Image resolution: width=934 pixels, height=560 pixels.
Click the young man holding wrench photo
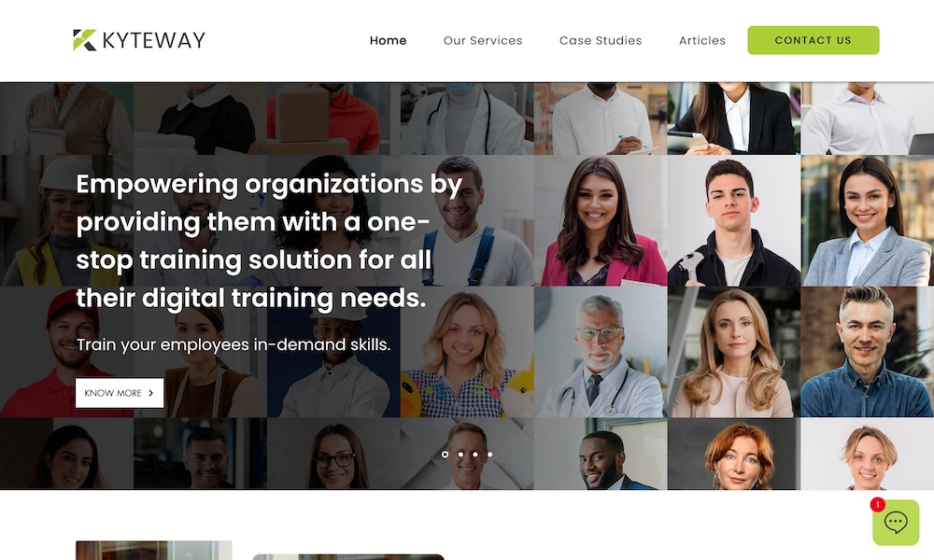pyautogui.click(x=734, y=221)
